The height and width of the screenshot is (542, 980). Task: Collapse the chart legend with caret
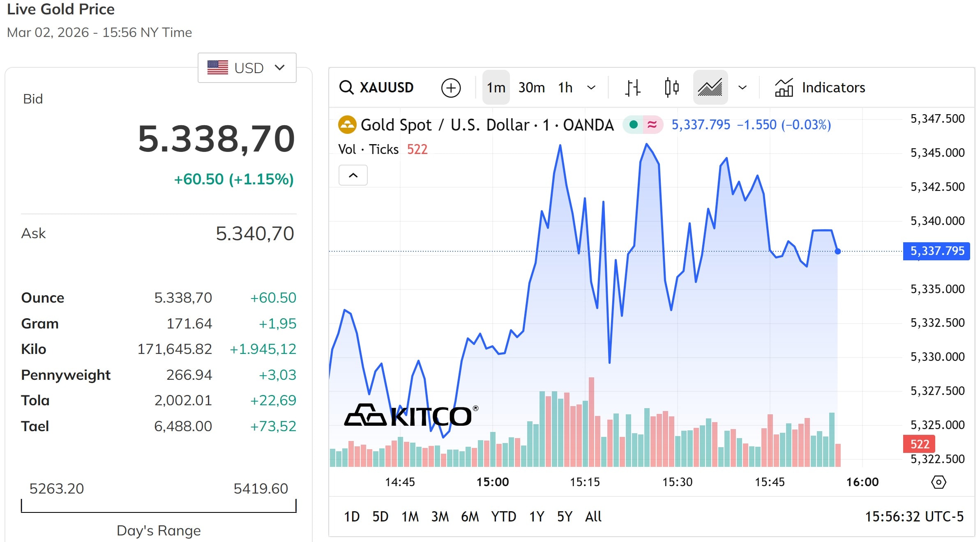click(353, 175)
